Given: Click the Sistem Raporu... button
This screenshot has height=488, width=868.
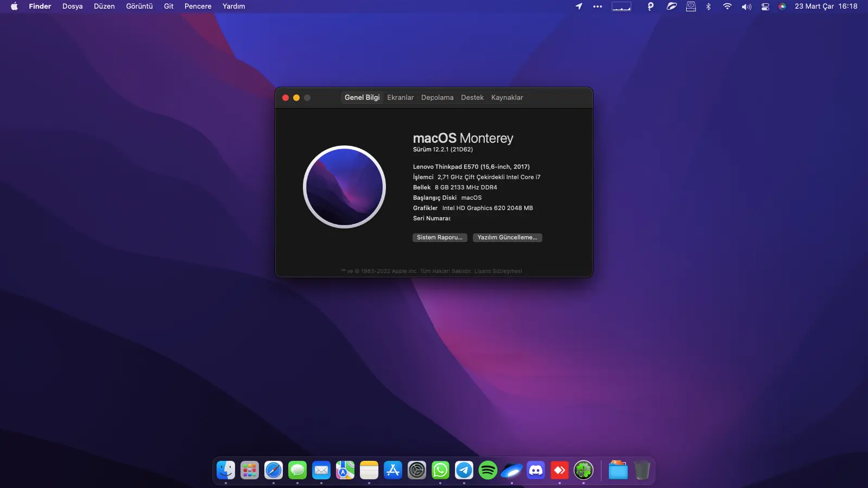Looking at the screenshot, I should 440,238.
